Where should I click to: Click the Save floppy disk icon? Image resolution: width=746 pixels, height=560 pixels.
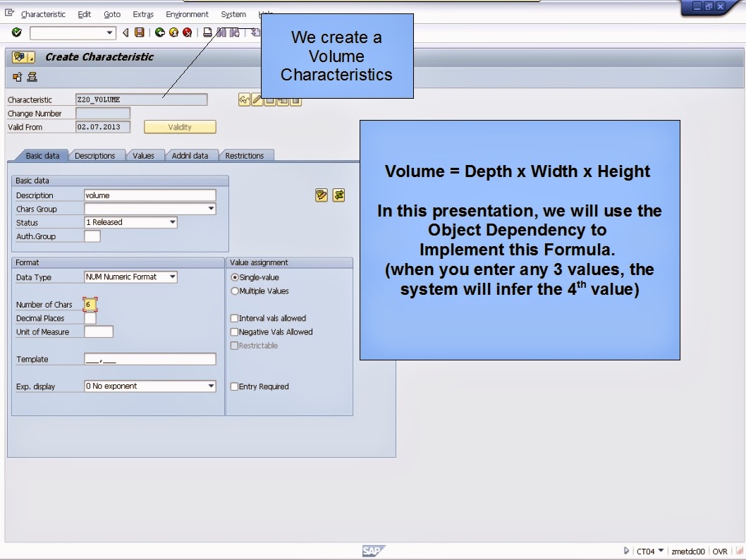click(x=140, y=32)
